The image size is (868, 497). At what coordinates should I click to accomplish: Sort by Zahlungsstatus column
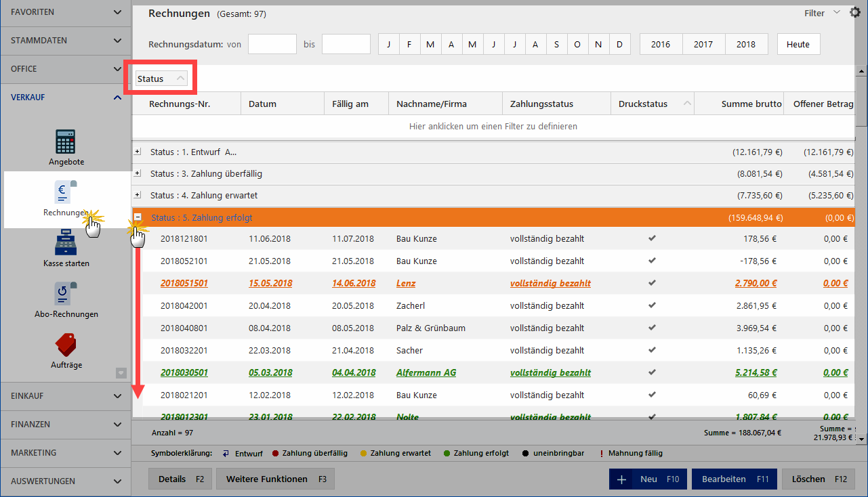click(x=556, y=104)
